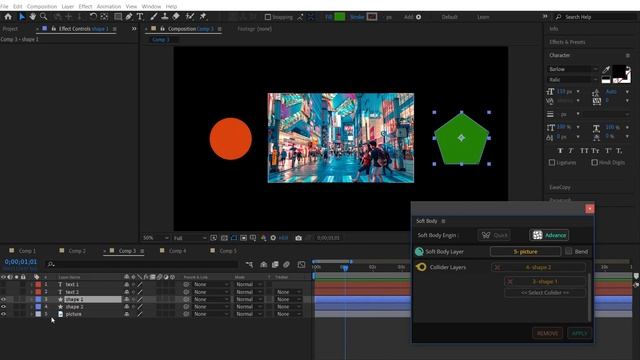Hide the shape 2 layer
This screenshot has height=360, width=640.
[4, 307]
